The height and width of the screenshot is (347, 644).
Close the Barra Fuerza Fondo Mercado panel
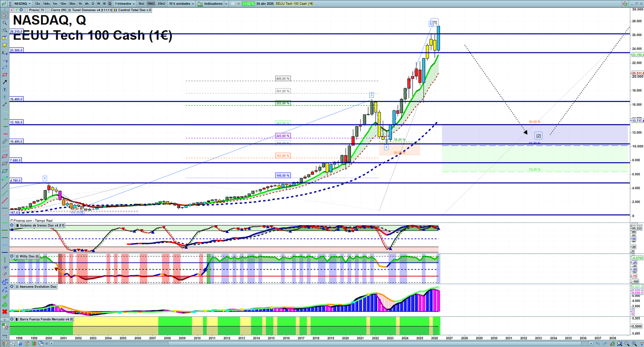(x=12, y=319)
